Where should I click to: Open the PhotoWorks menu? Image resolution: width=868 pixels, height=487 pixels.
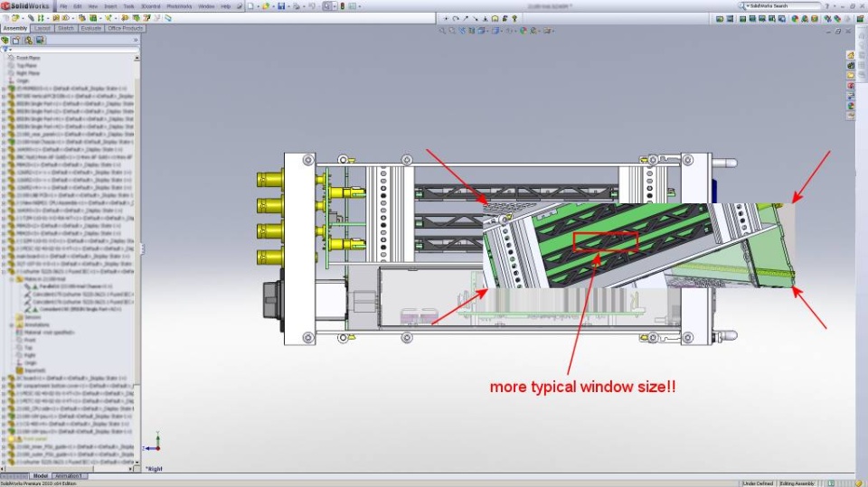(x=179, y=6)
